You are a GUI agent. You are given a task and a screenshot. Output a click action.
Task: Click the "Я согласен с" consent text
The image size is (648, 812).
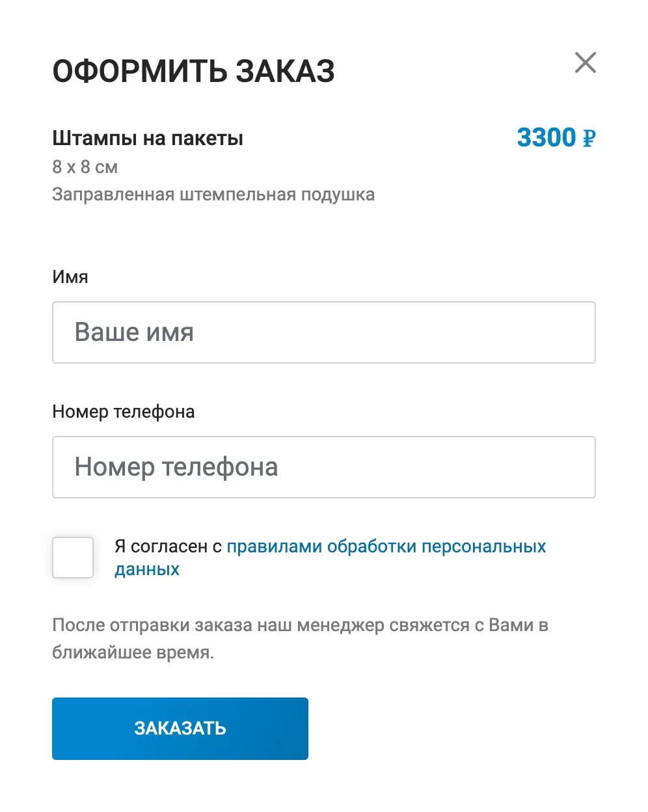pyautogui.click(x=168, y=547)
